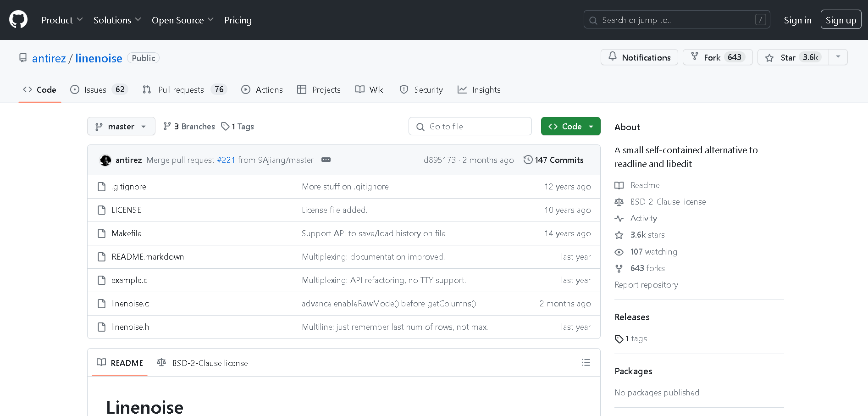
Task: Click the Notifications bell button
Action: (639, 57)
